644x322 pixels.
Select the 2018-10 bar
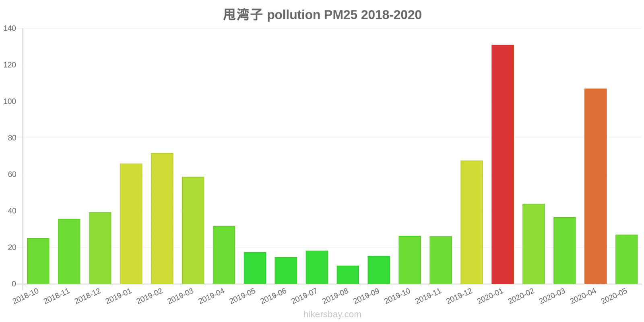point(38,261)
